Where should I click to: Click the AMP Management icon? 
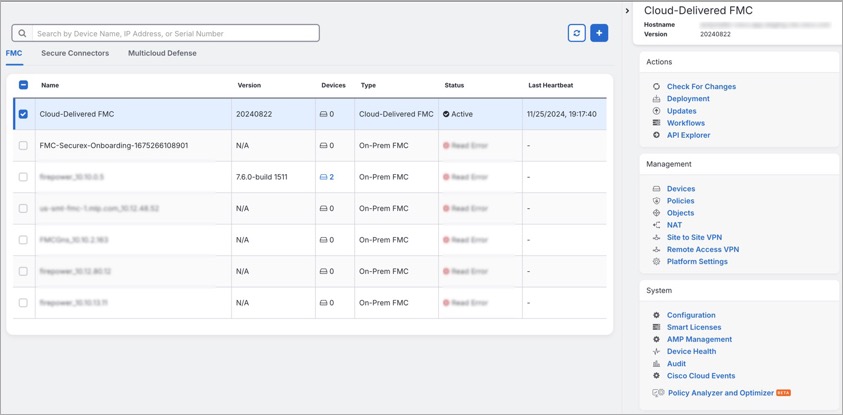click(656, 339)
